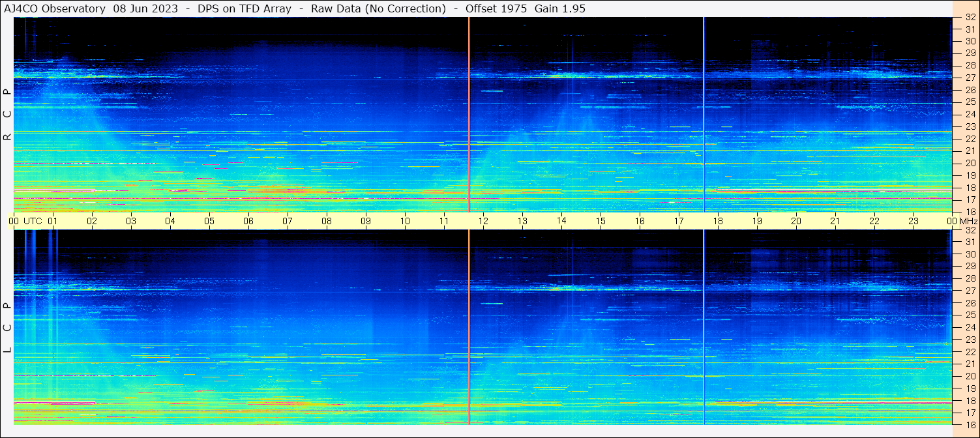Select the 17 hour tick on time axis
The height and width of the screenshot is (438, 980).
click(679, 221)
